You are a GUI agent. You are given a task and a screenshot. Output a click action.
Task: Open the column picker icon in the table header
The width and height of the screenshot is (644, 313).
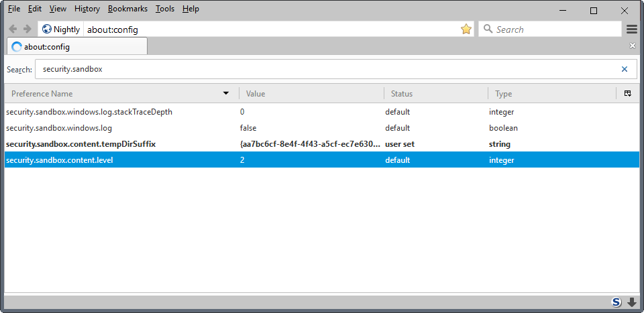628,94
